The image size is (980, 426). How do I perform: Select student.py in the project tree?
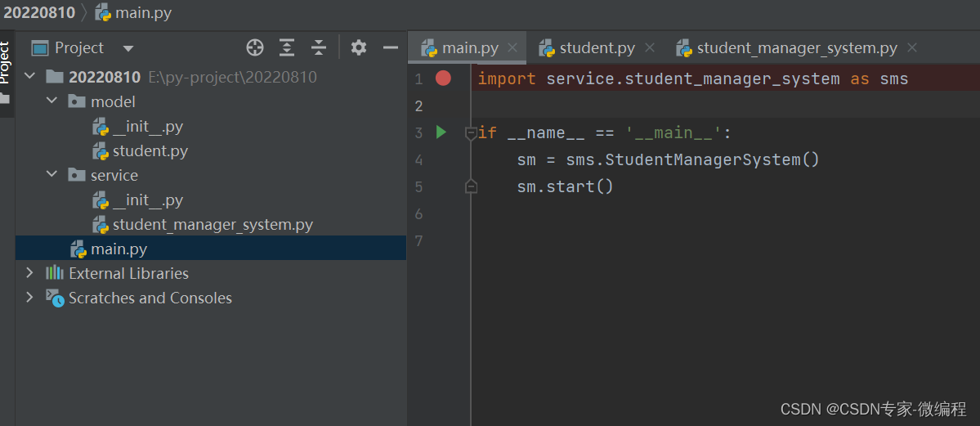click(150, 151)
